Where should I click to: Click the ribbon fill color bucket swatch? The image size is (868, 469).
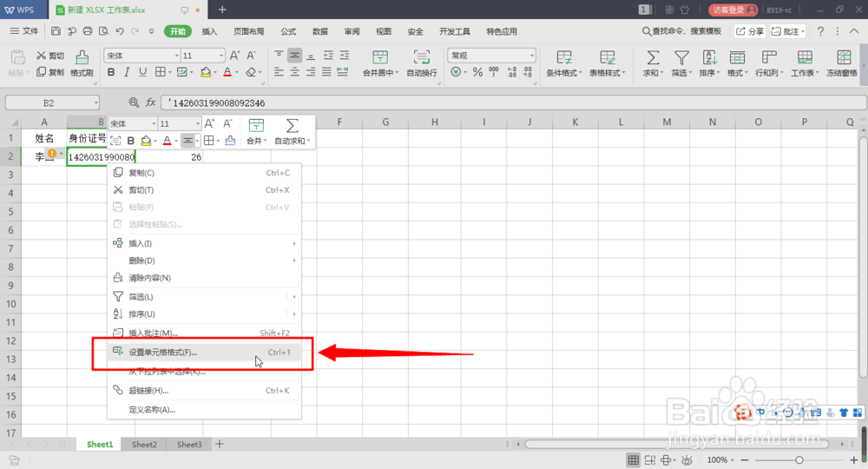pyautogui.click(x=206, y=72)
